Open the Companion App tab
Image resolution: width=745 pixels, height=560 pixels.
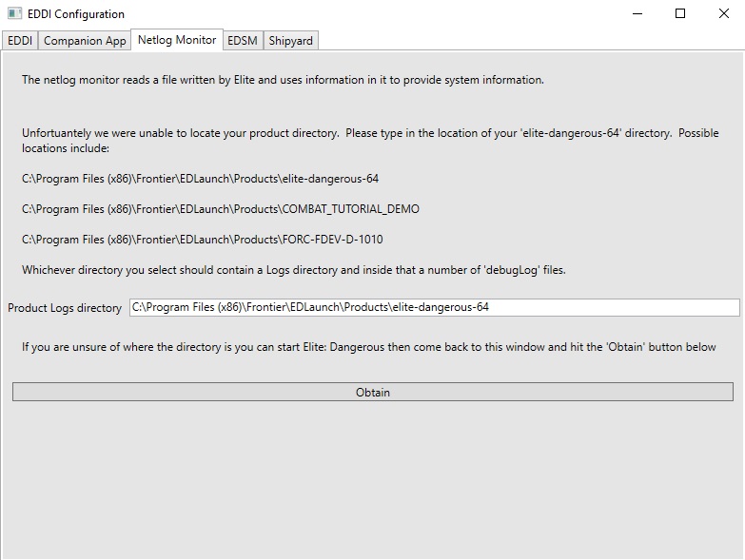coord(85,41)
